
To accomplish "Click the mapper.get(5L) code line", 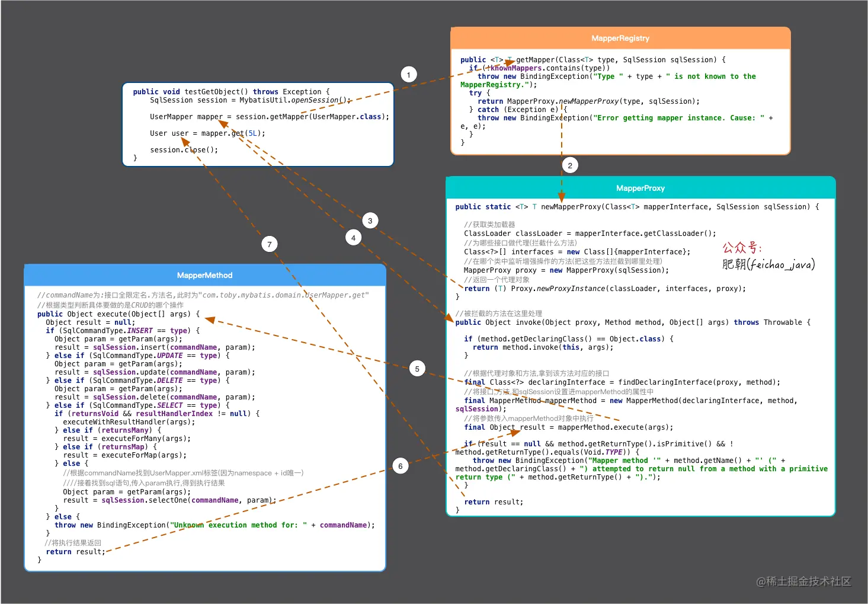I will (x=207, y=133).
